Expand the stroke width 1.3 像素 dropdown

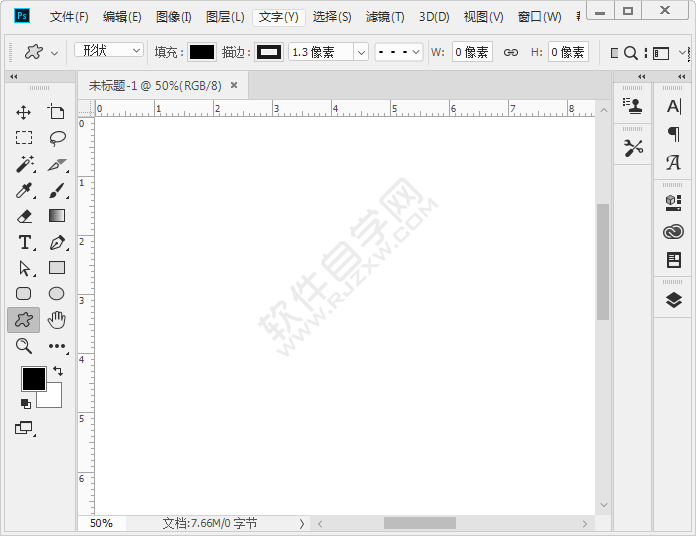(x=361, y=52)
